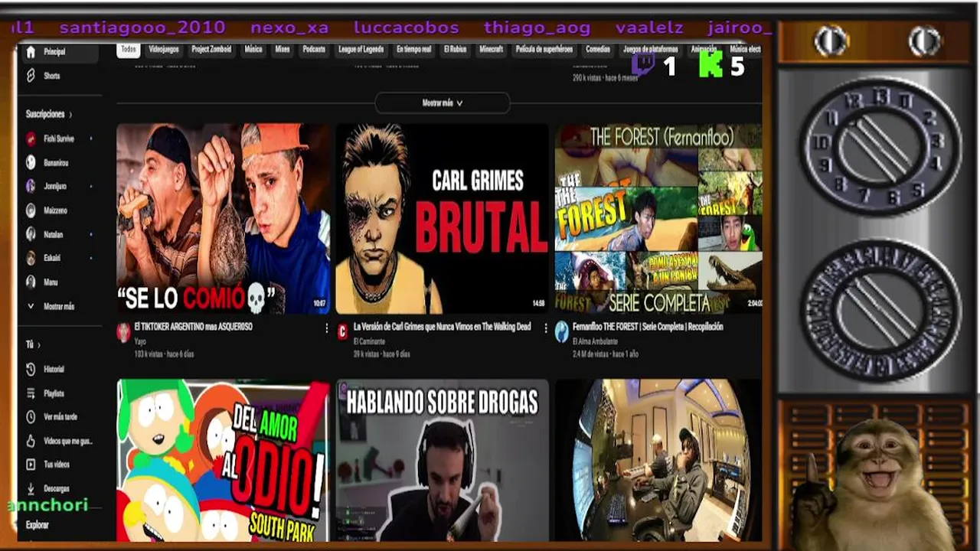Expand the Mostrar más shelf button
980x551 pixels.
pos(443,103)
